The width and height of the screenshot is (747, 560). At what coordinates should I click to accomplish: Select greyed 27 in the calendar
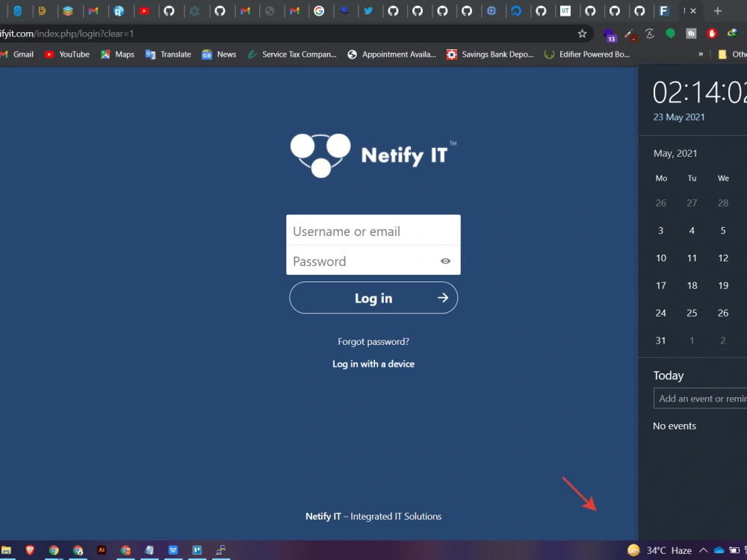point(692,203)
